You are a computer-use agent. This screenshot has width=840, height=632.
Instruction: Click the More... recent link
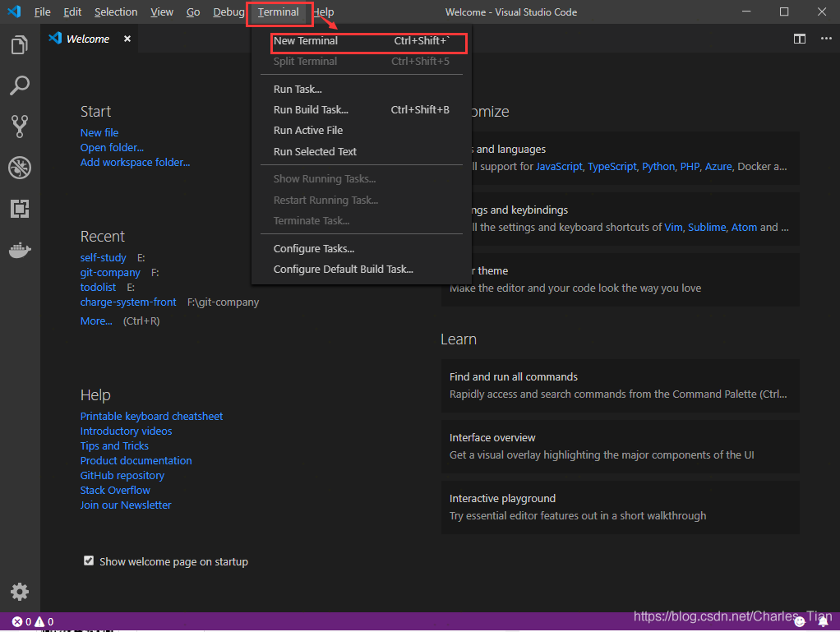(96, 321)
